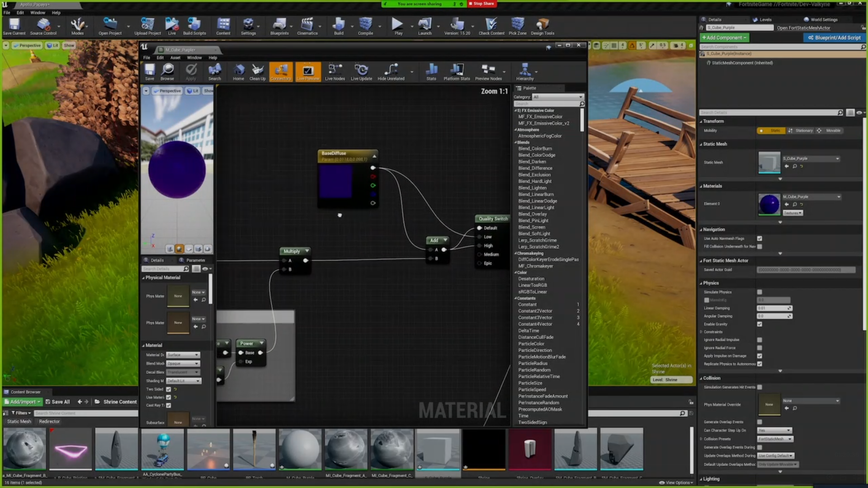
Task: Click the Build toolbar icon
Action: 339,27
